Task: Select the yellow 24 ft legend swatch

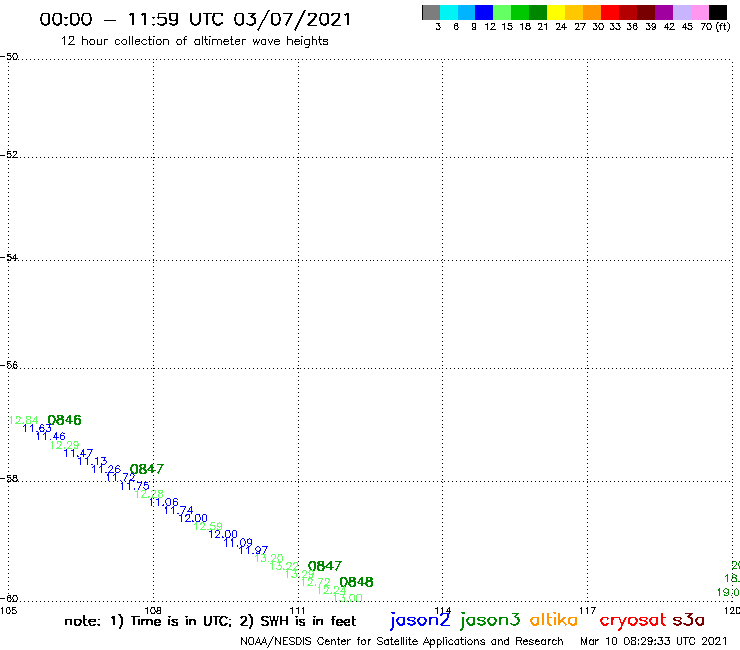Action: point(556,13)
